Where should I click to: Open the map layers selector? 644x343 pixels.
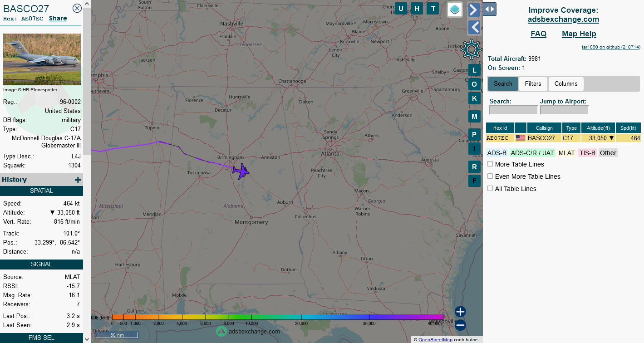point(455,9)
